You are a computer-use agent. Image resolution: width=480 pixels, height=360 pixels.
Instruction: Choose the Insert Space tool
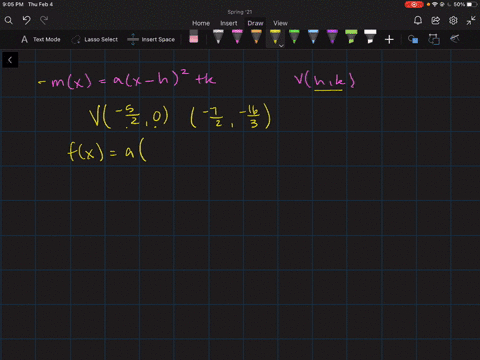(151, 39)
